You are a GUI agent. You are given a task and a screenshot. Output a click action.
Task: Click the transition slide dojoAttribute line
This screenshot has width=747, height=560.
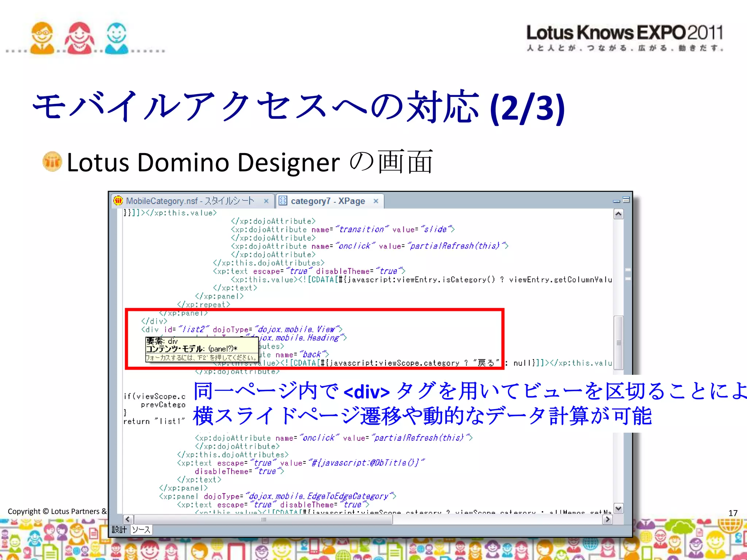tap(343, 229)
